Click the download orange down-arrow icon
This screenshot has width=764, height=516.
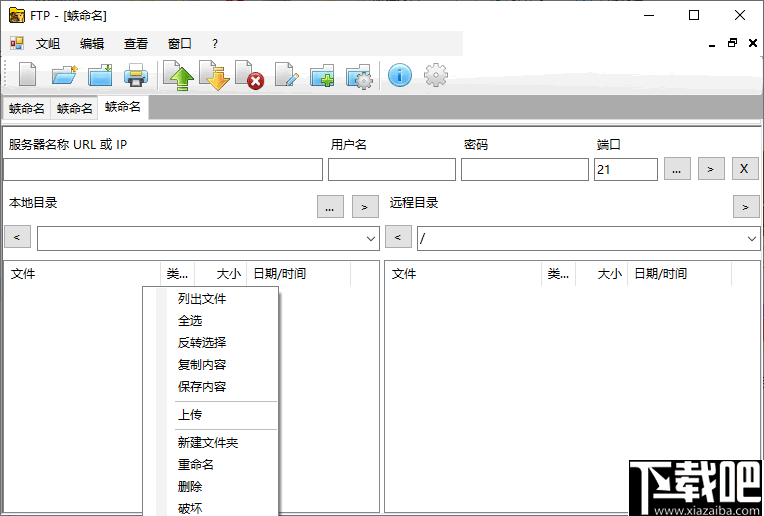tap(214, 75)
